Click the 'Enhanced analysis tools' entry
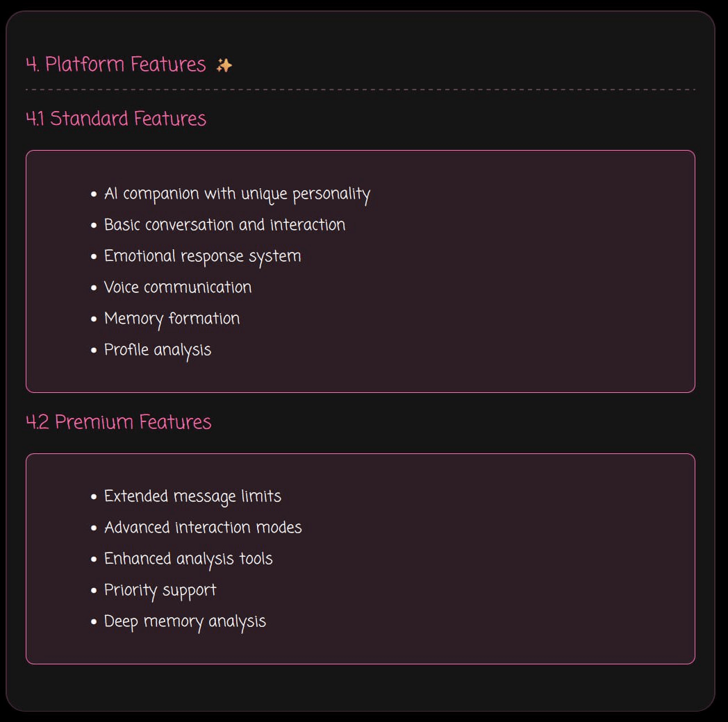The width and height of the screenshot is (728, 722). 188,559
